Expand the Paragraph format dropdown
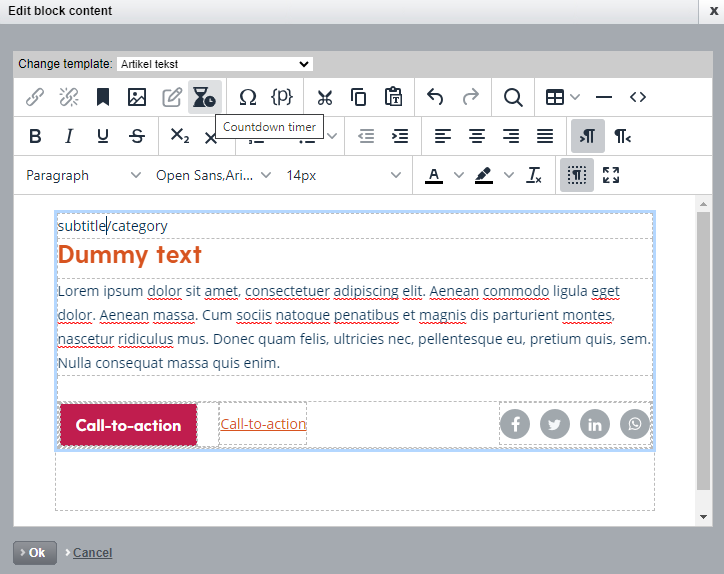 84,175
